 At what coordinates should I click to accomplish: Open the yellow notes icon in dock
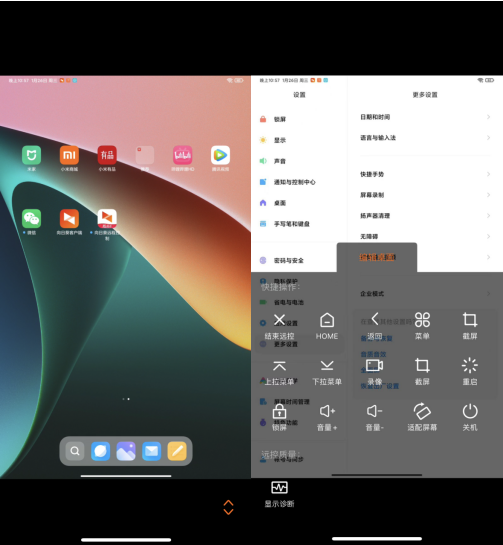177,451
